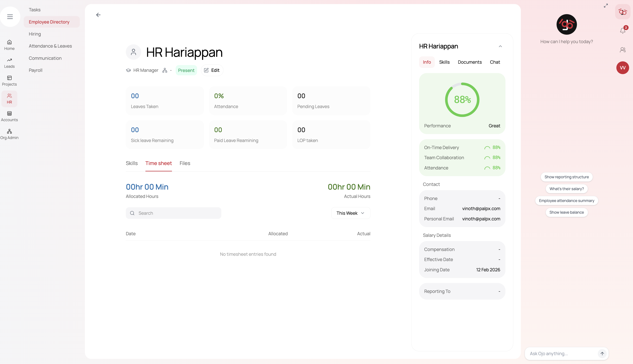Switch to the Files tab
The width and height of the screenshot is (633, 364).
click(x=185, y=163)
